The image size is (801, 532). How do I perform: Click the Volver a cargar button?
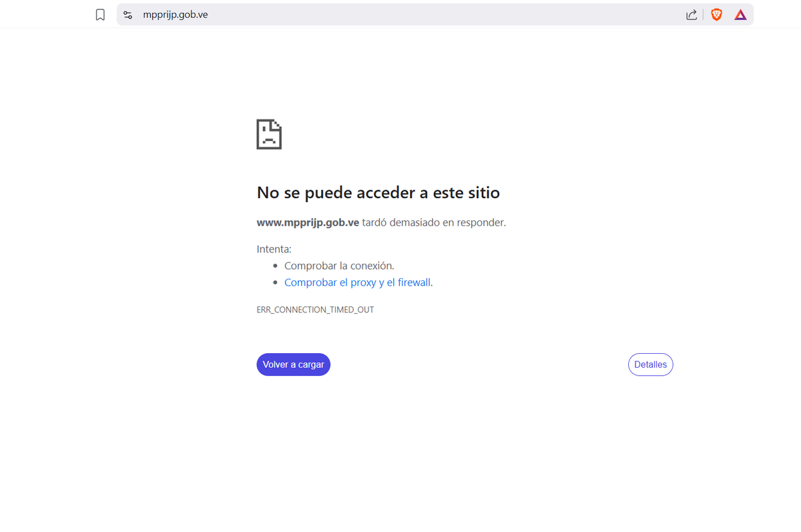294,364
